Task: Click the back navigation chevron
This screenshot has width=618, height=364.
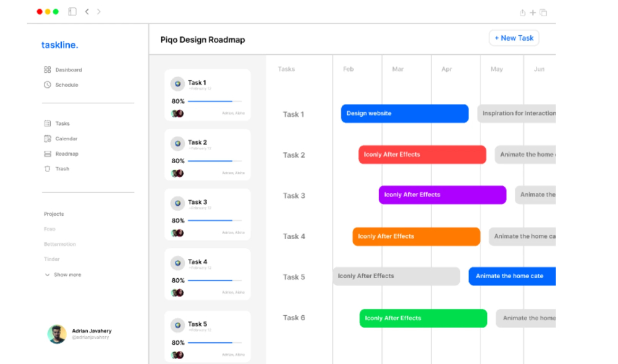Action: coord(87,11)
